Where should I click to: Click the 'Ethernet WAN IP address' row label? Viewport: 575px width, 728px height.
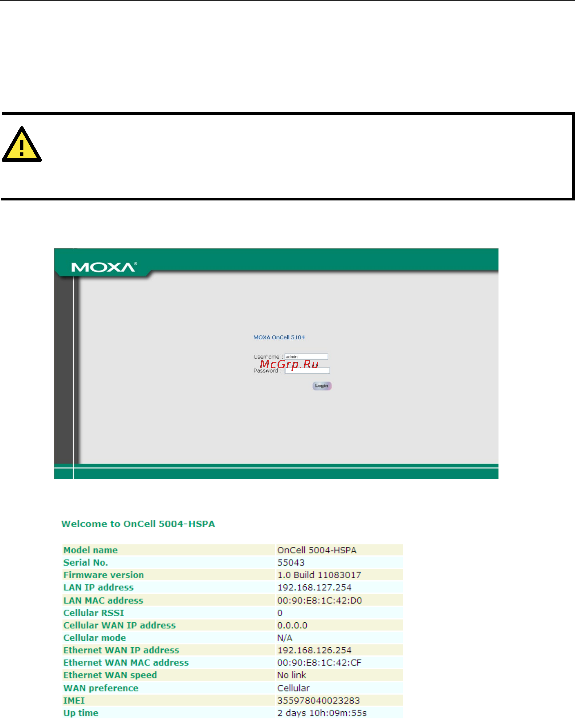[121, 650]
